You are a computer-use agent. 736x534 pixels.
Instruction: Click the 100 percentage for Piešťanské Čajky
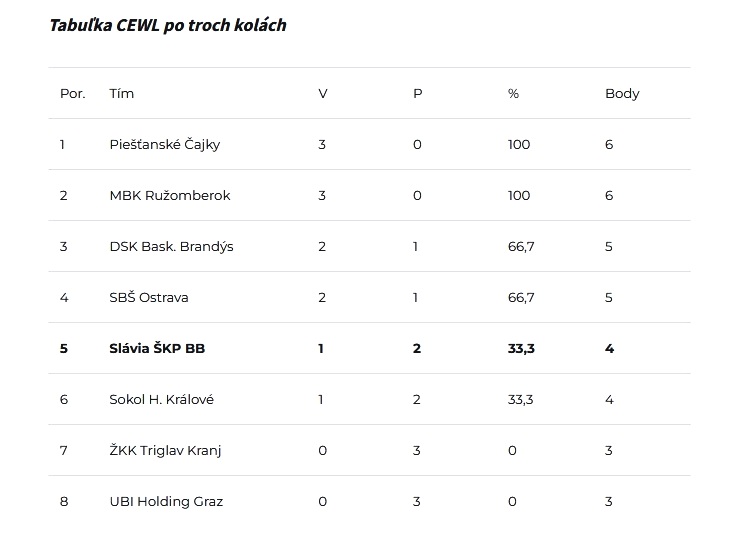point(519,145)
